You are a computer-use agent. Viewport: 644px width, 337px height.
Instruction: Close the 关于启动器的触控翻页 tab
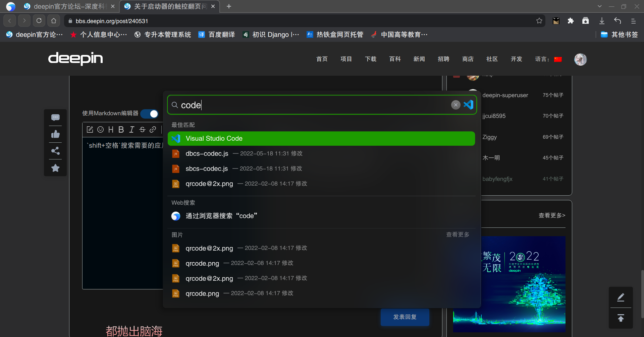point(213,6)
